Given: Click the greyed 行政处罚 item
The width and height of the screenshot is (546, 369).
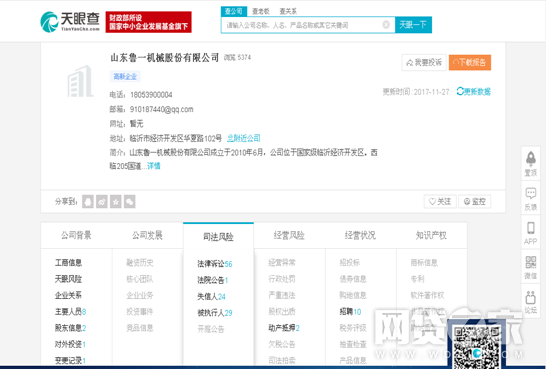Looking at the screenshot, I should 282,279.
